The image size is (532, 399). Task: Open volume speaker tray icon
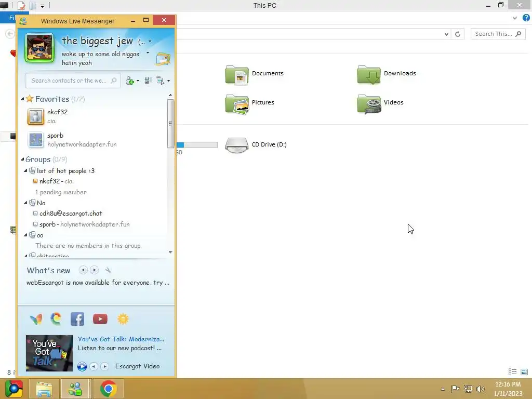coord(480,389)
